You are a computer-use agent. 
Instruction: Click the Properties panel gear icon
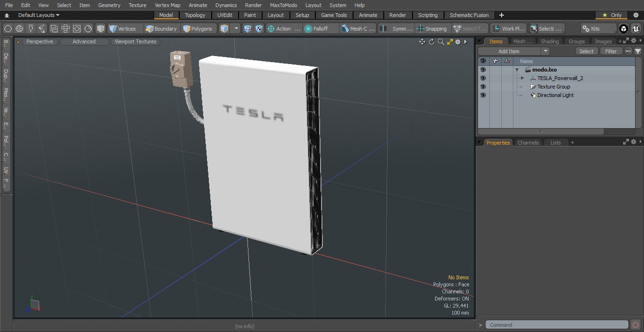(x=635, y=142)
